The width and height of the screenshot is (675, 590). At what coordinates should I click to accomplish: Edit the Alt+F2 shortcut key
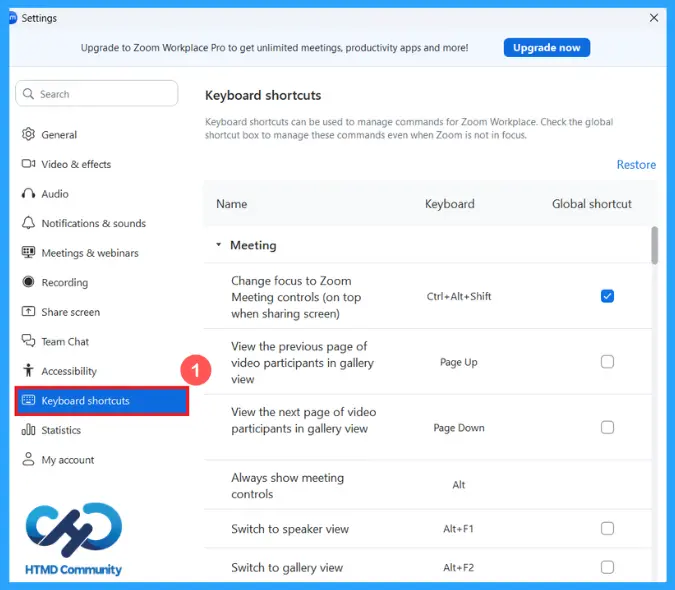(x=458, y=568)
